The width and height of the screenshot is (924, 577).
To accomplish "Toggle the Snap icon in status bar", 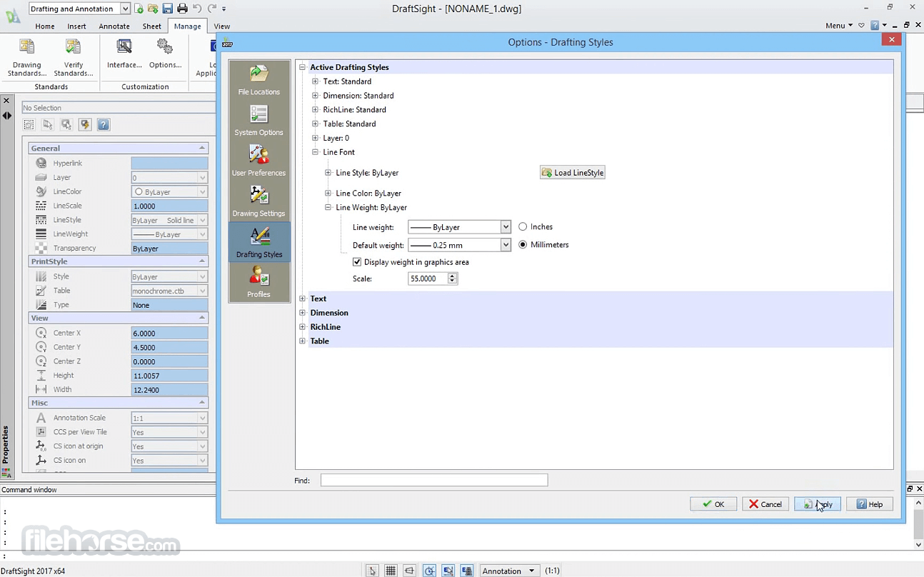I will tap(372, 571).
